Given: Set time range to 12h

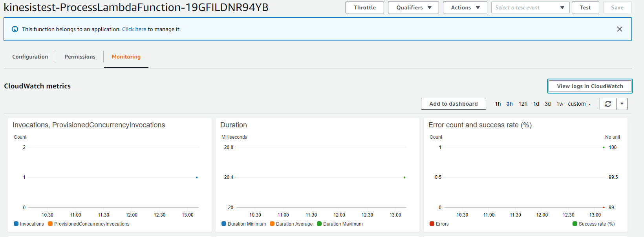Looking at the screenshot, I should click(x=523, y=104).
